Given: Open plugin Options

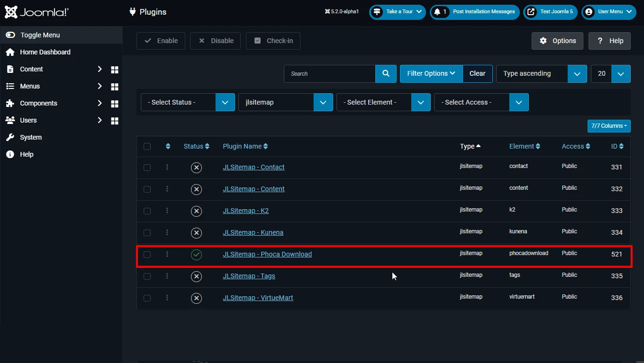Looking at the screenshot, I should tap(558, 41).
